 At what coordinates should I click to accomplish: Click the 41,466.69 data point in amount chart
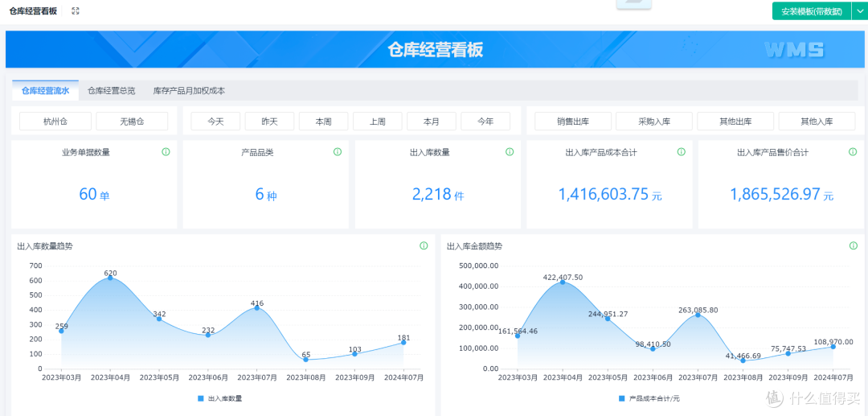click(743, 360)
